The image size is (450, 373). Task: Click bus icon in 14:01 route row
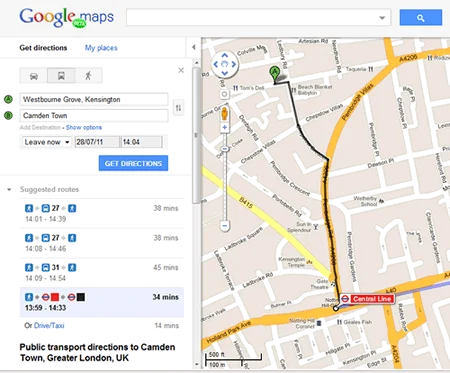tap(46, 208)
